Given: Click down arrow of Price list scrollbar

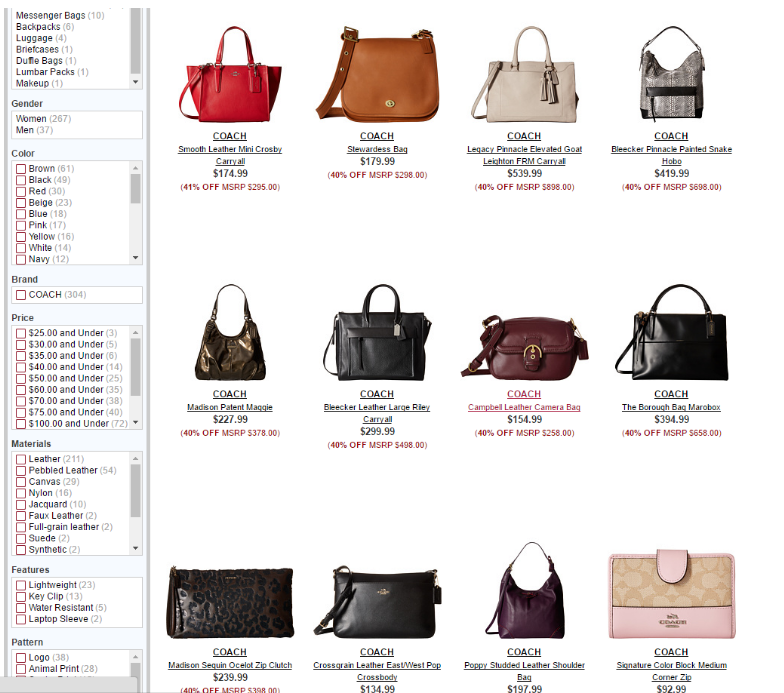Looking at the screenshot, I should click(136, 422).
